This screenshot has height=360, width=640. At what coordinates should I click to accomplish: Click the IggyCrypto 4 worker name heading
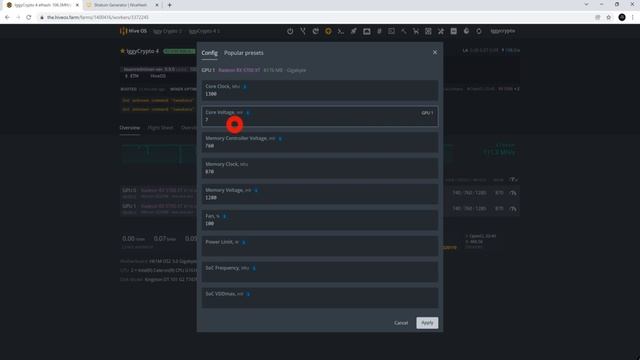point(142,51)
